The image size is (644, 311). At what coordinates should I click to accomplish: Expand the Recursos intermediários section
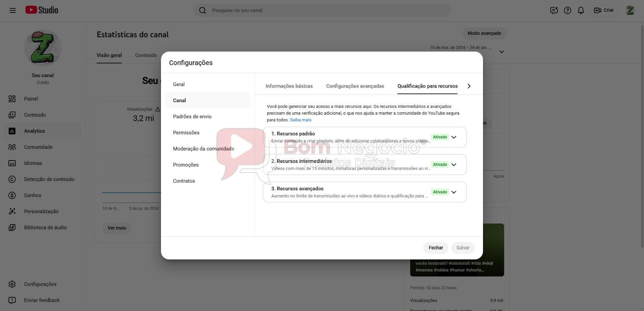click(454, 165)
